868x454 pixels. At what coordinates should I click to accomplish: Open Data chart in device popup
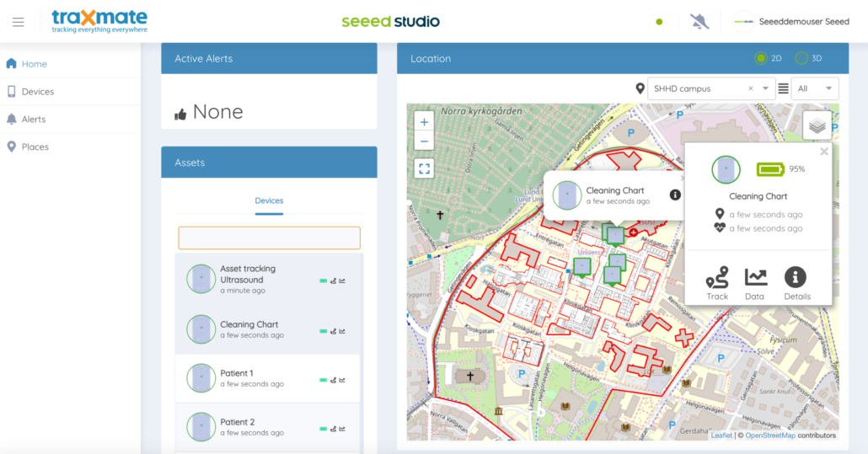(x=755, y=283)
